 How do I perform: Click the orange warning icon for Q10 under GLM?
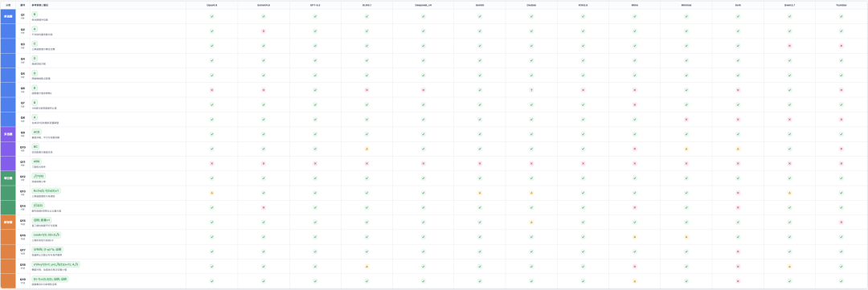(x=366, y=149)
